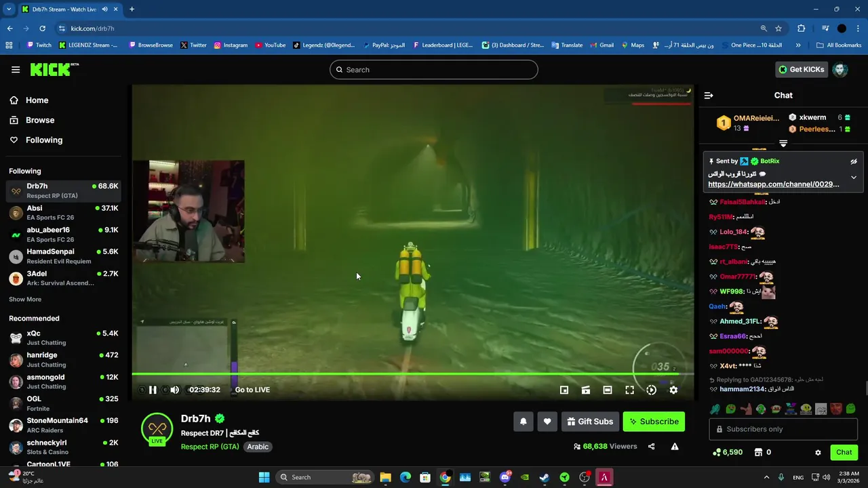The width and height of the screenshot is (868, 488).
Task: Report the stream with warning triangle icon
Action: (x=675, y=447)
